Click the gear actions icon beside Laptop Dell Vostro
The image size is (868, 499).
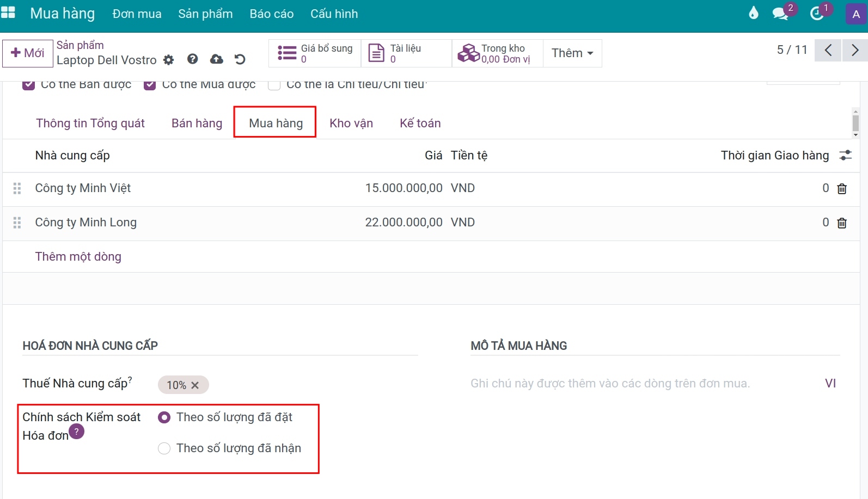click(x=169, y=60)
